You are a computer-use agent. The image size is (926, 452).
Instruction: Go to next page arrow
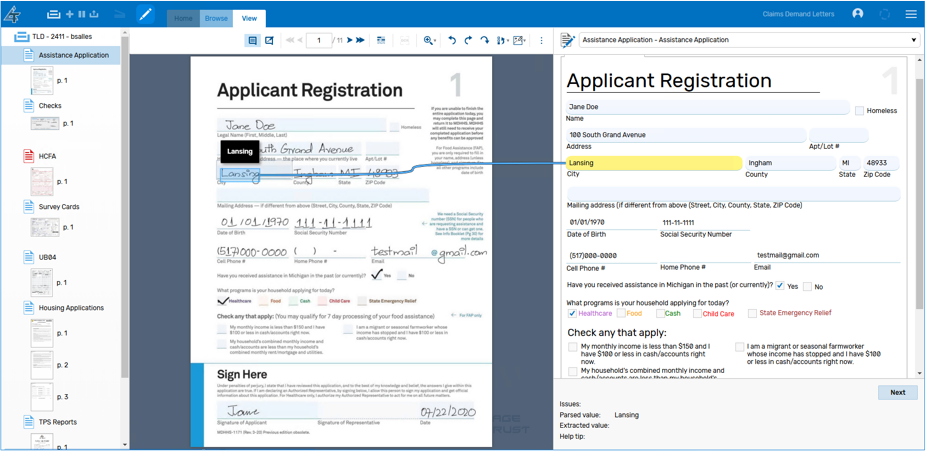[x=349, y=41]
